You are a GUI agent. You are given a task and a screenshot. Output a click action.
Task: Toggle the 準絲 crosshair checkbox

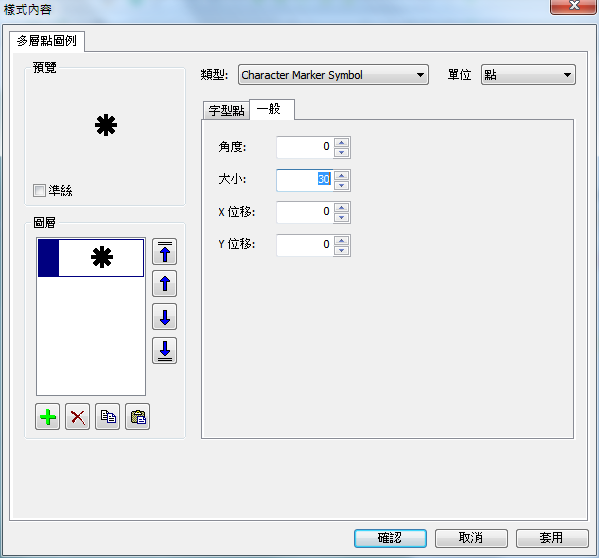click(x=39, y=190)
